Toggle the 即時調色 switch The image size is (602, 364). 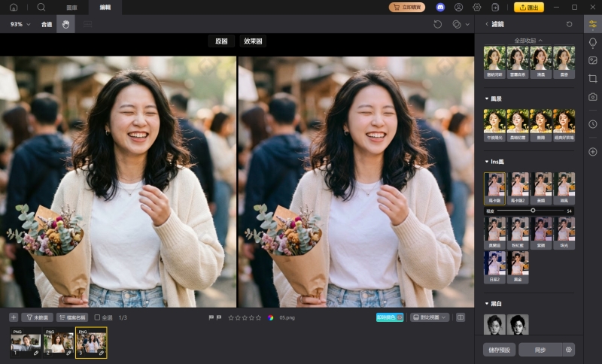pyautogui.click(x=390, y=317)
